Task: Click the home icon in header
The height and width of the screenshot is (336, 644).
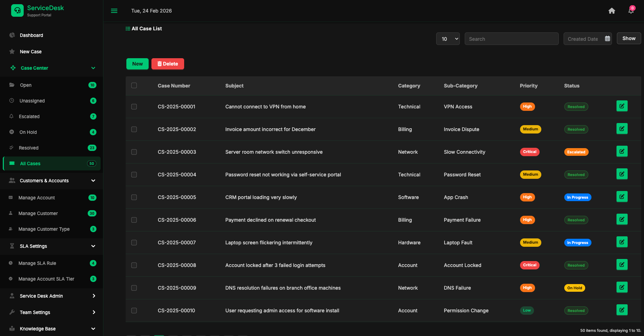Action: pyautogui.click(x=612, y=11)
